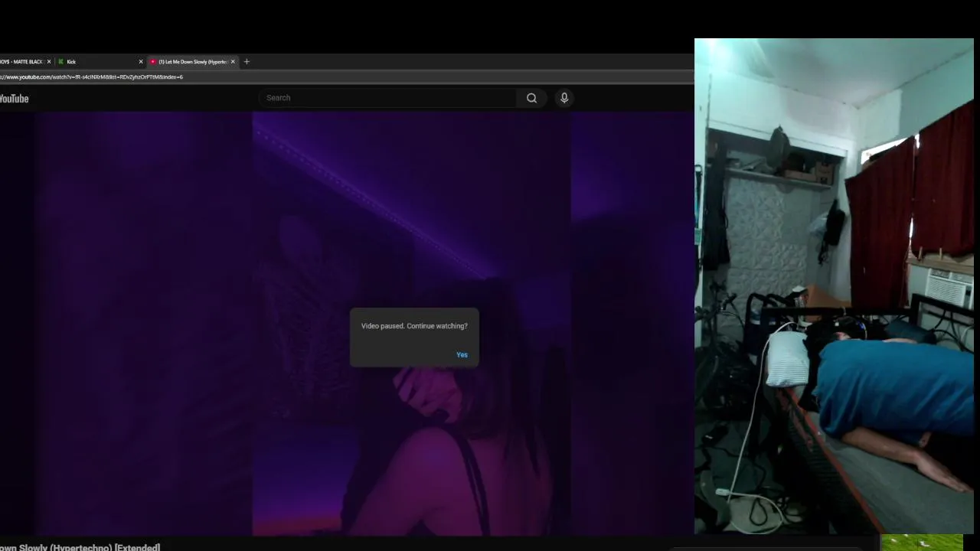Screen dimensions: 980x551
Task: Click the YouTube search magnifier button
Action: click(531, 98)
